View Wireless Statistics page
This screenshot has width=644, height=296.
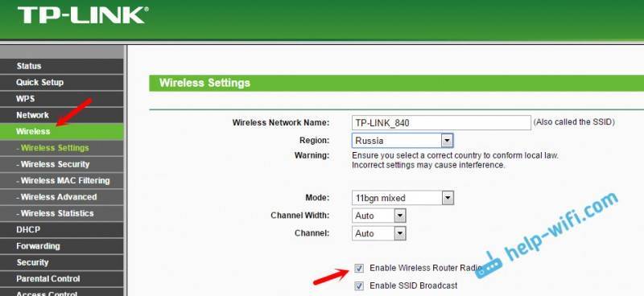(62, 213)
